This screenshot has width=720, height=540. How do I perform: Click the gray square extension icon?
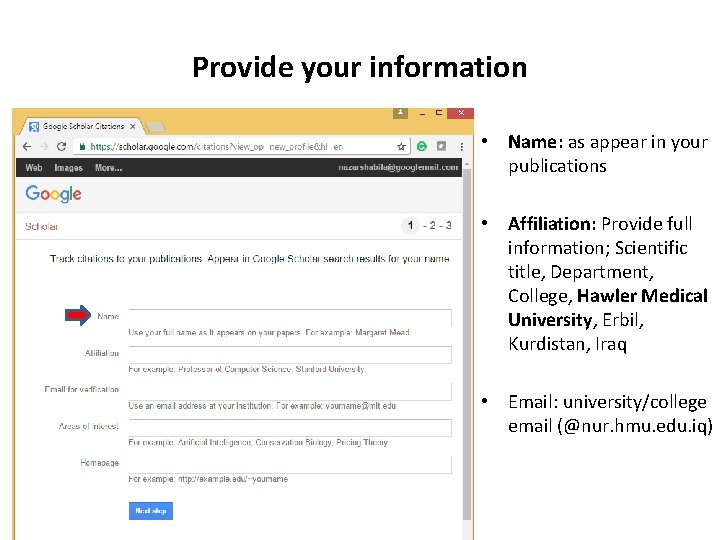[441, 146]
